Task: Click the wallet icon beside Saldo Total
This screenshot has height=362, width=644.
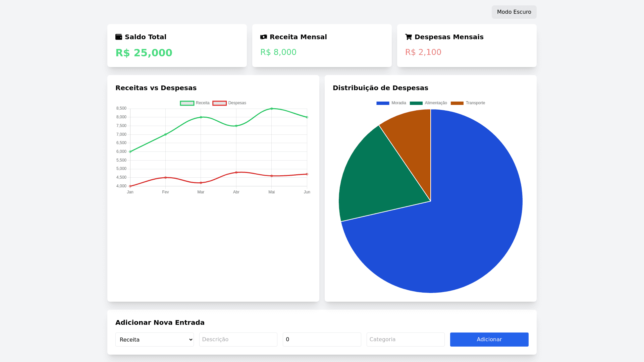Action: pos(119,37)
